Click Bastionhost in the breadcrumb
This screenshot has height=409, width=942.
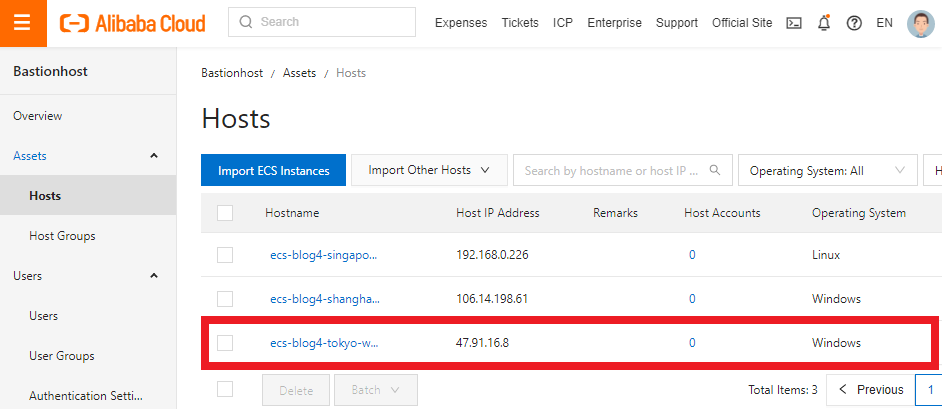click(232, 73)
